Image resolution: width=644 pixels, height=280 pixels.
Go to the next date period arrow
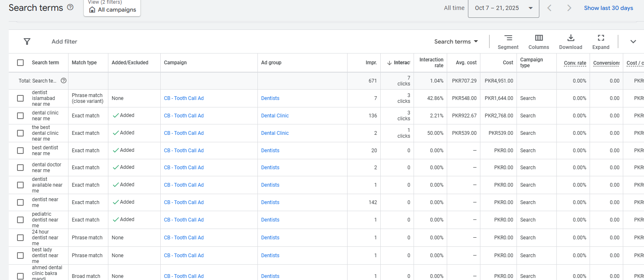click(569, 8)
